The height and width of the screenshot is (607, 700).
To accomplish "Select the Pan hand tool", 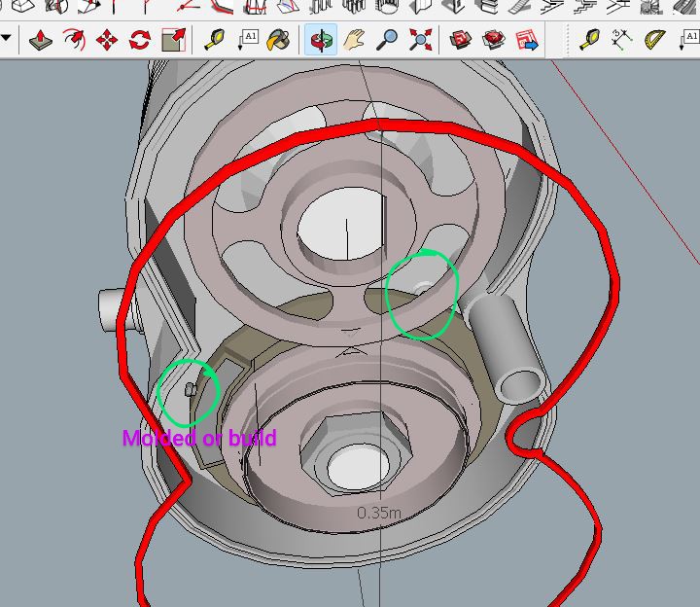I will pos(354,40).
